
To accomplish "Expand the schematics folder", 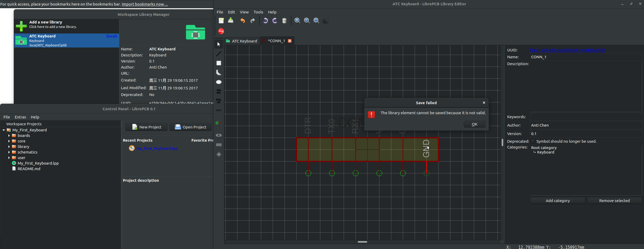I will point(9,152).
